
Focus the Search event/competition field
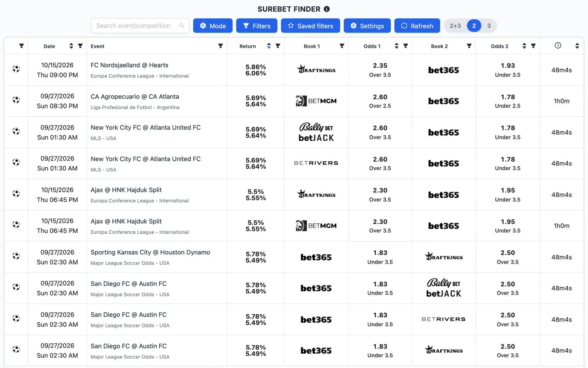tap(140, 26)
